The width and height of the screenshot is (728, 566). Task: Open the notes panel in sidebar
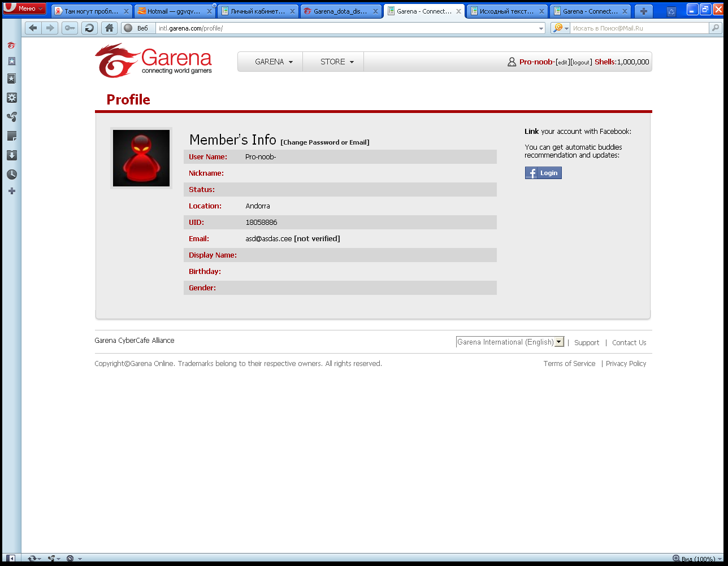click(x=11, y=136)
